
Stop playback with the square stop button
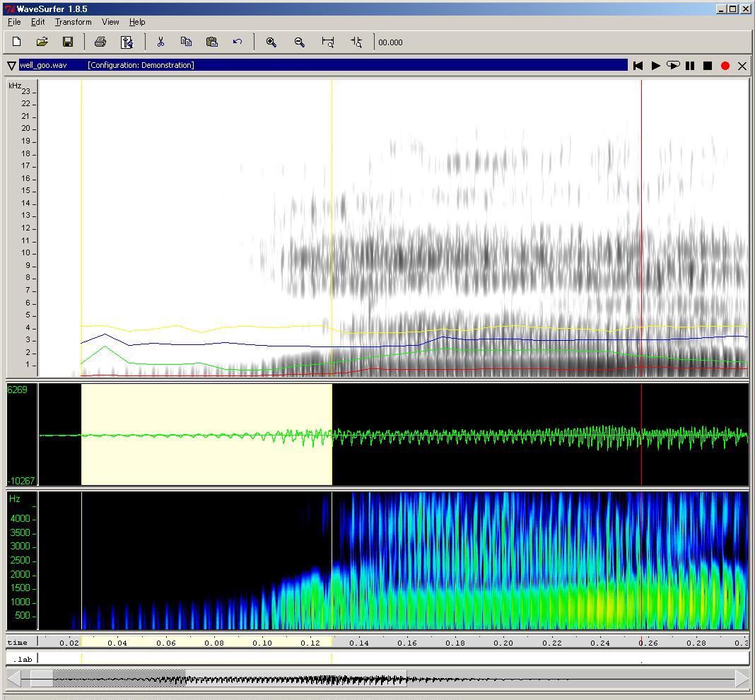coord(707,66)
